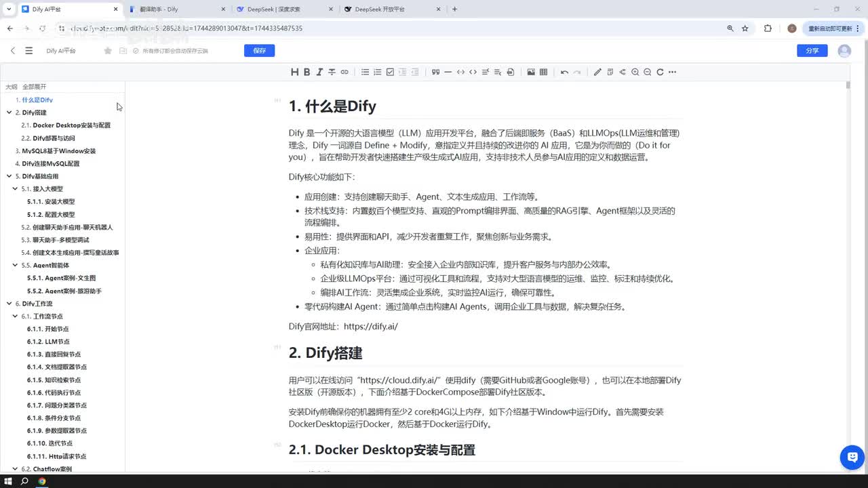Open 5.5.2. Agent案例-旅游助手 outline item

(64, 291)
